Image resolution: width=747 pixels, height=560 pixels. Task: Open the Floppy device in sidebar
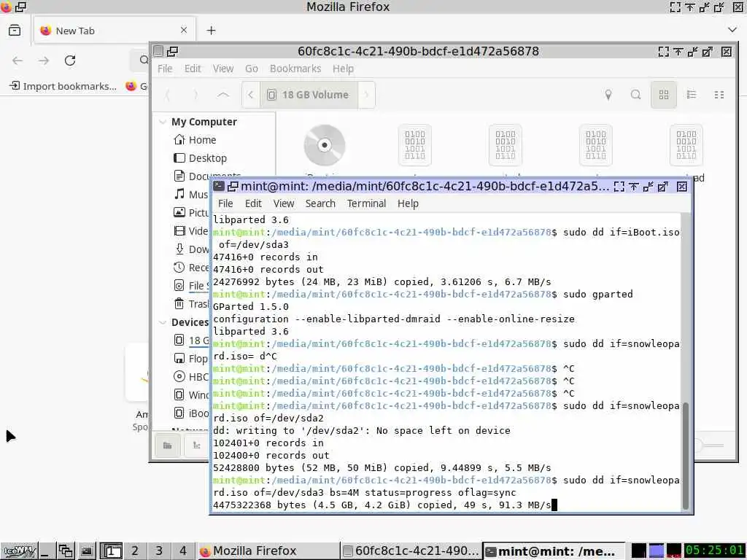(x=192, y=359)
